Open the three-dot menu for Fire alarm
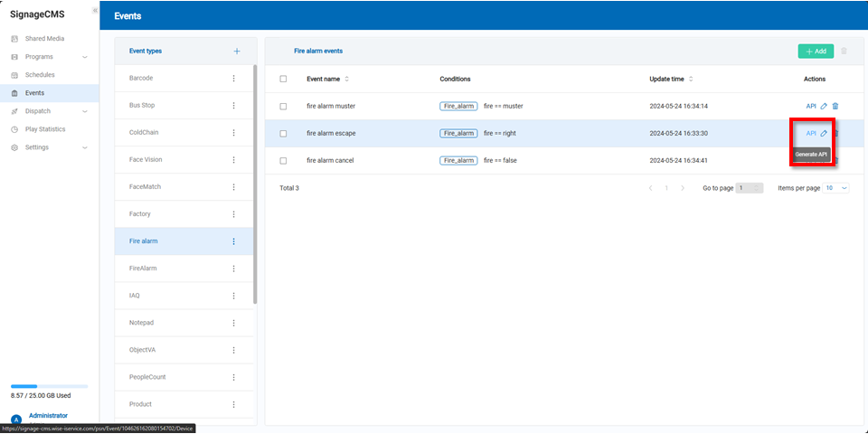868x434 pixels. [x=233, y=241]
